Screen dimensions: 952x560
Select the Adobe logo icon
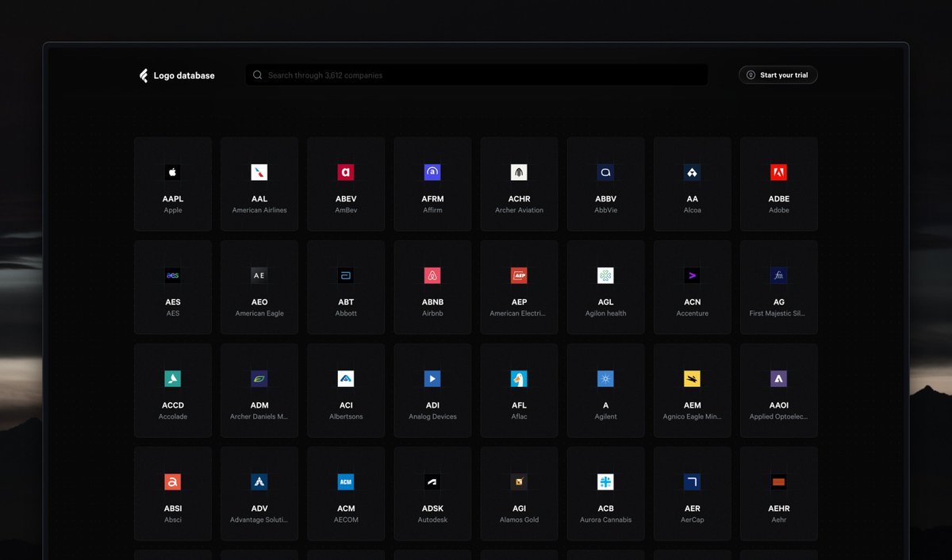[x=778, y=172]
